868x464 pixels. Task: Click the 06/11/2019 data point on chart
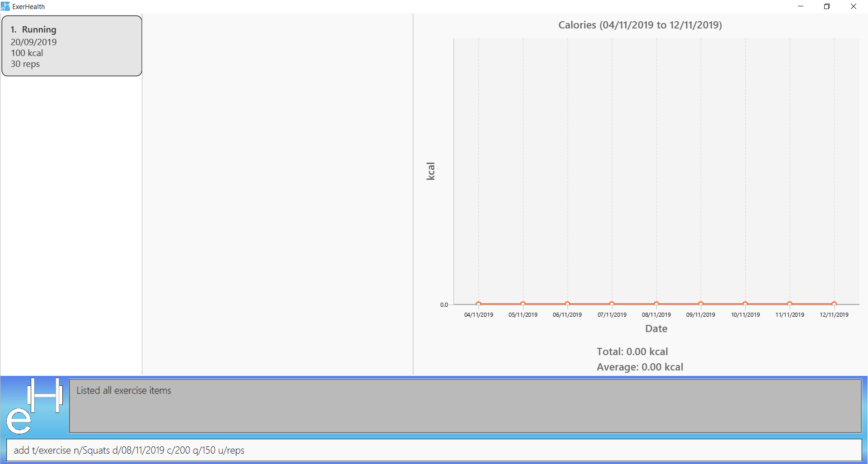click(x=567, y=304)
